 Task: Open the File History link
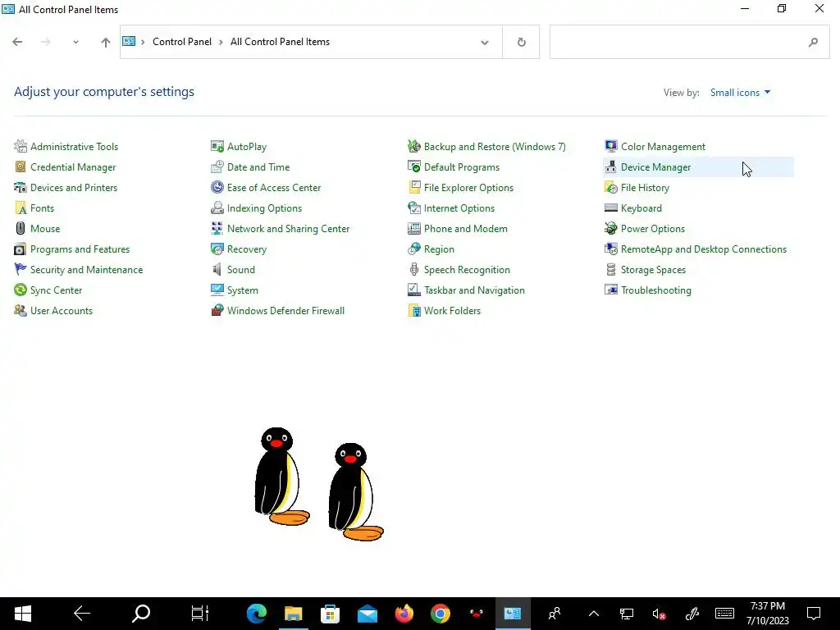645,188
